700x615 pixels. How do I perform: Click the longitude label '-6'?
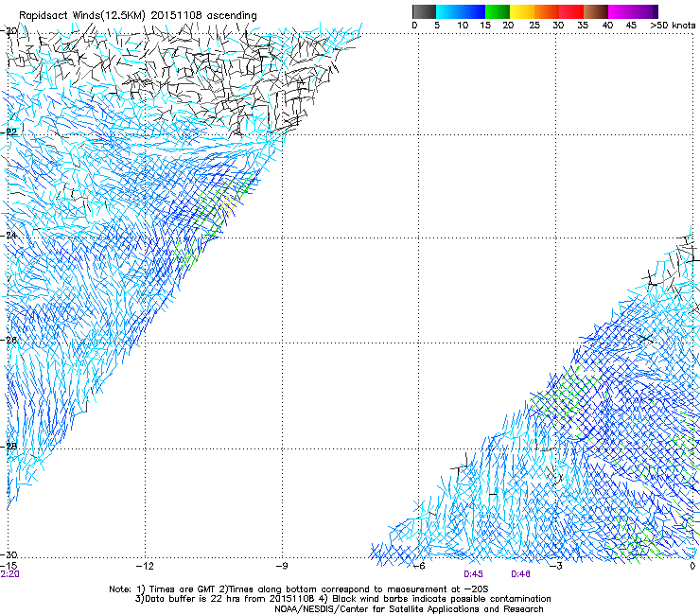[x=419, y=566]
